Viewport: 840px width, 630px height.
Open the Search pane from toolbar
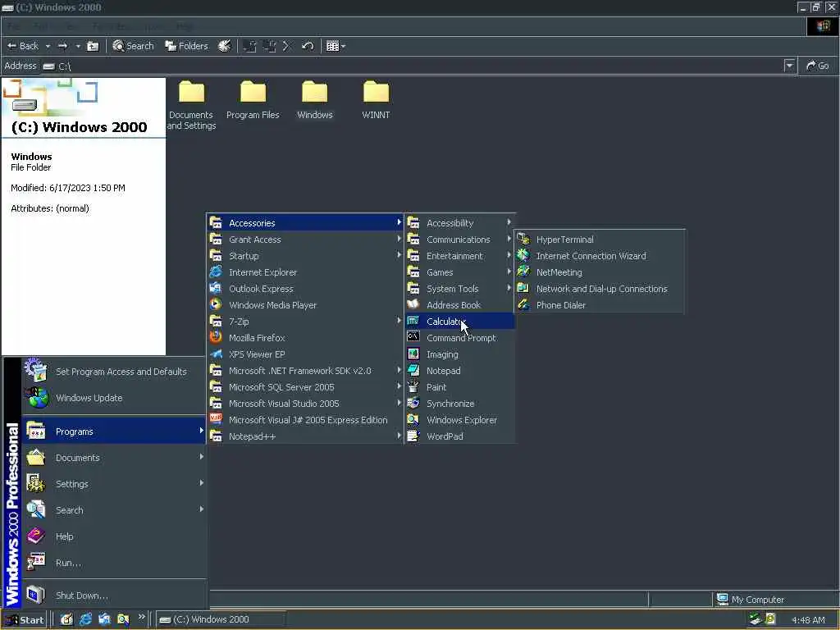(133, 46)
